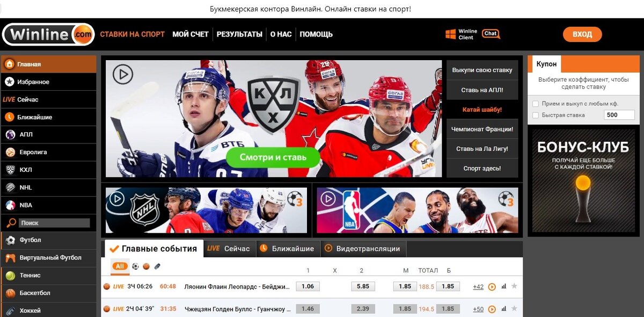Screen dimensions: 644x317
Task: Select the All events filter pill
Action: click(x=120, y=266)
